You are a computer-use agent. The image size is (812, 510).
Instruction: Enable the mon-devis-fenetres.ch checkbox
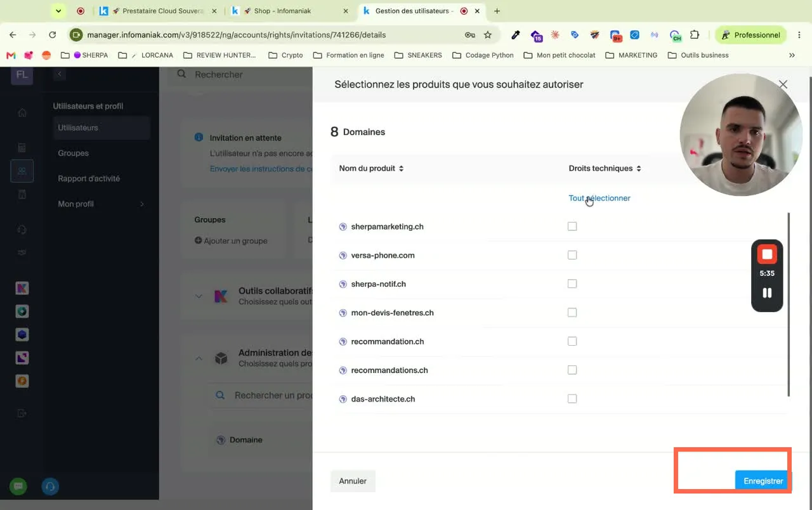click(x=572, y=313)
